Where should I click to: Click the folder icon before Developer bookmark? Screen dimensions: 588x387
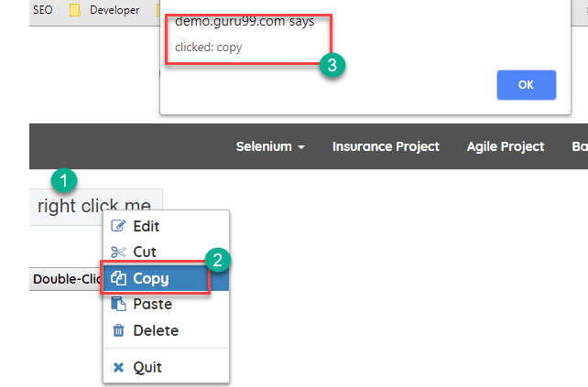pyautogui.click(x=75, y=10)
